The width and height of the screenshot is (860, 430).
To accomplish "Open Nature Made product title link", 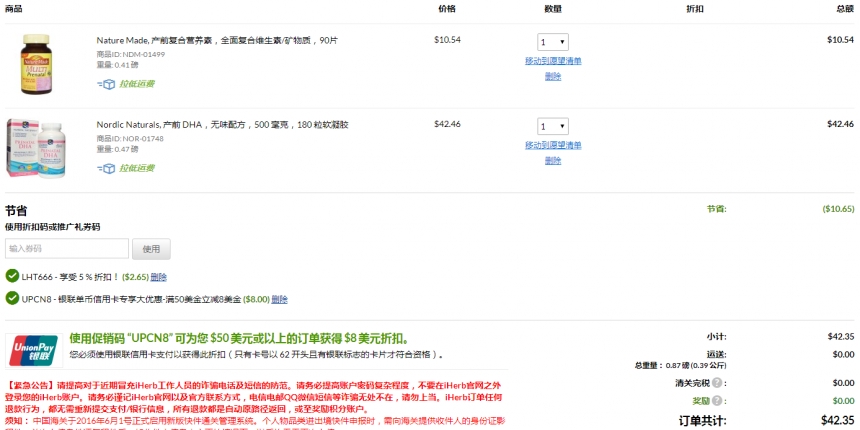I will [x=217, y=40].
